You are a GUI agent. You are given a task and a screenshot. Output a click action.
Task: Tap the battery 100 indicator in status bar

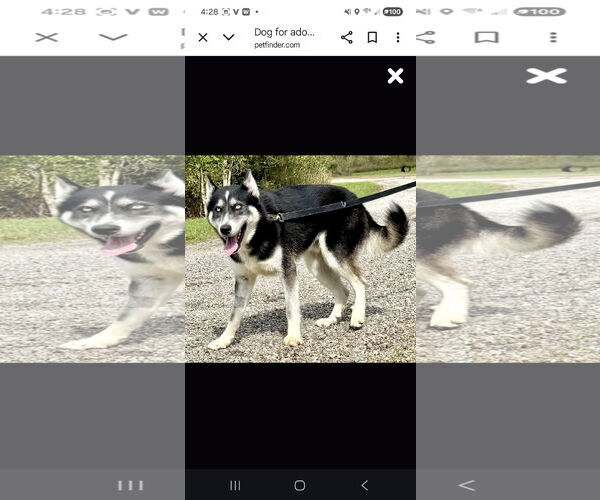click(393, 12)
